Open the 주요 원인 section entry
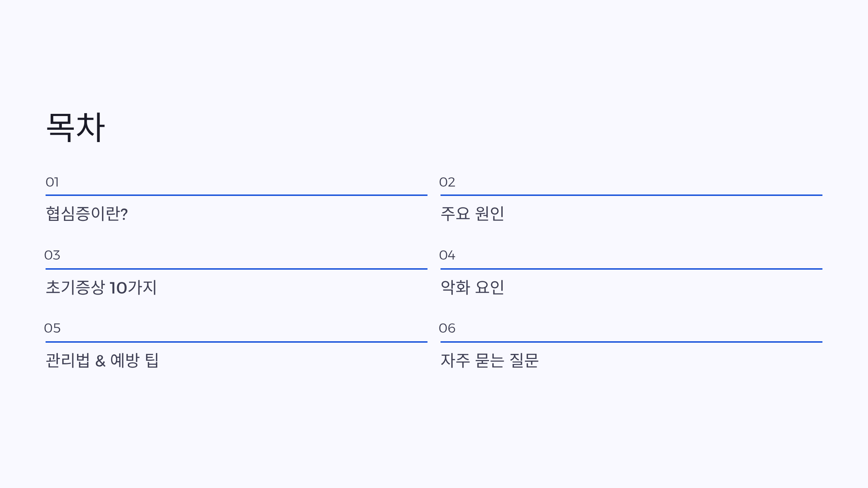Screen dimensions: 868x488 [x=472, y=214]
